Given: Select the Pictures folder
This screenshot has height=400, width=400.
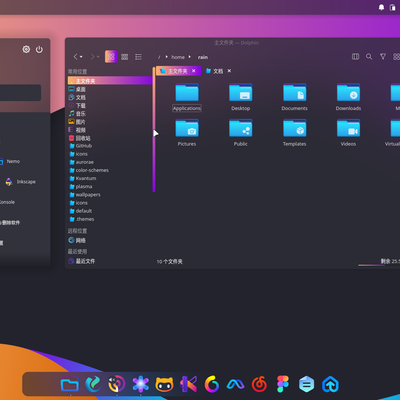Looking at the screenshot, I should point(187,133).
